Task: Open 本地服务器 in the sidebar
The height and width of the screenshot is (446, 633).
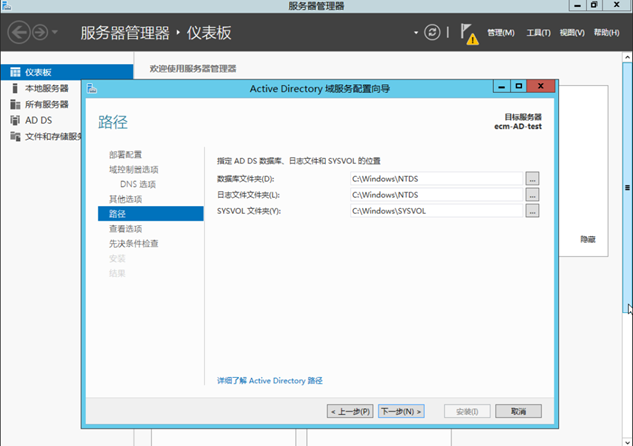Action: [x=46, y=88]
